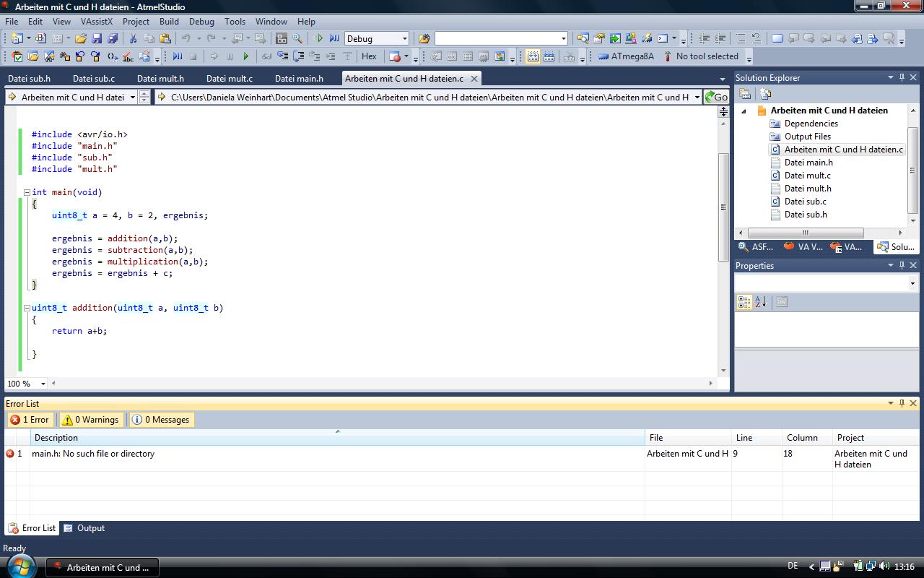This screenshot has height=578, width=924.
Task: Select Datei main.h in Solution Explorer
Action: click(x=808, y=163)
